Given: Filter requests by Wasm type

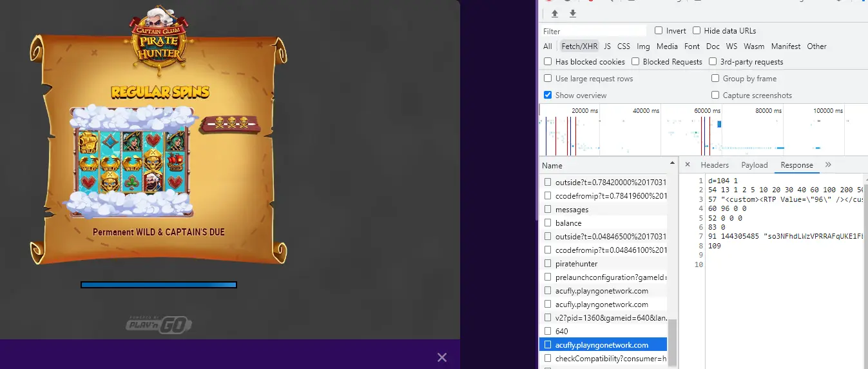Looking at the screenshot, I should [754, 46].
